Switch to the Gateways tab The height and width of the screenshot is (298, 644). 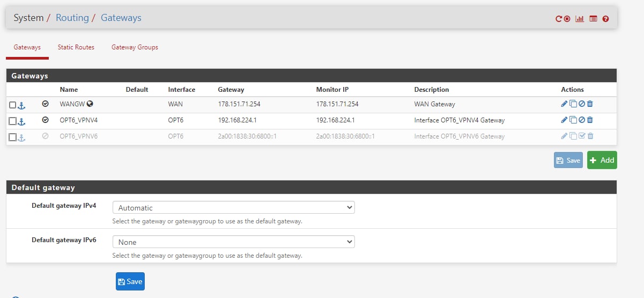(27, 47)
